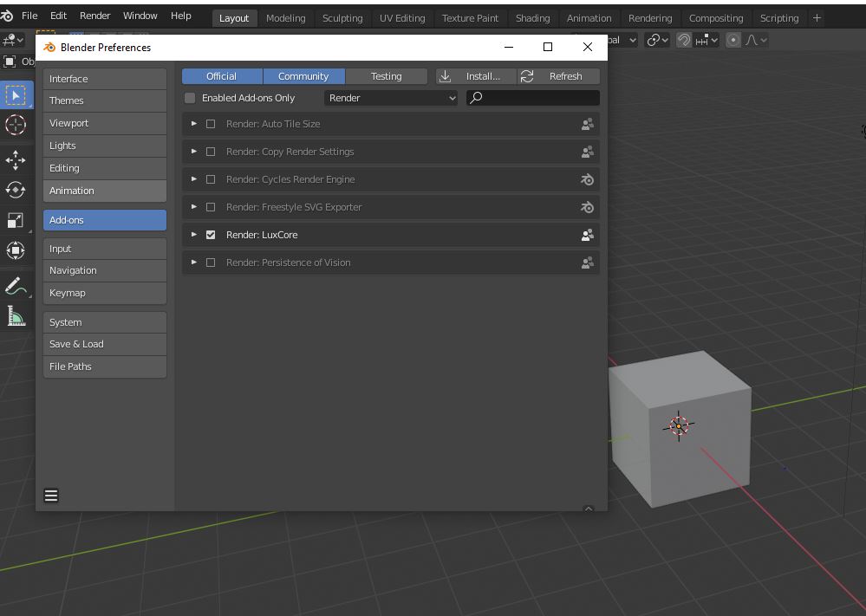The image size is (866, 616).
Task: Toggle the snapping magnet icon
Action: click(x=684, y=40)
